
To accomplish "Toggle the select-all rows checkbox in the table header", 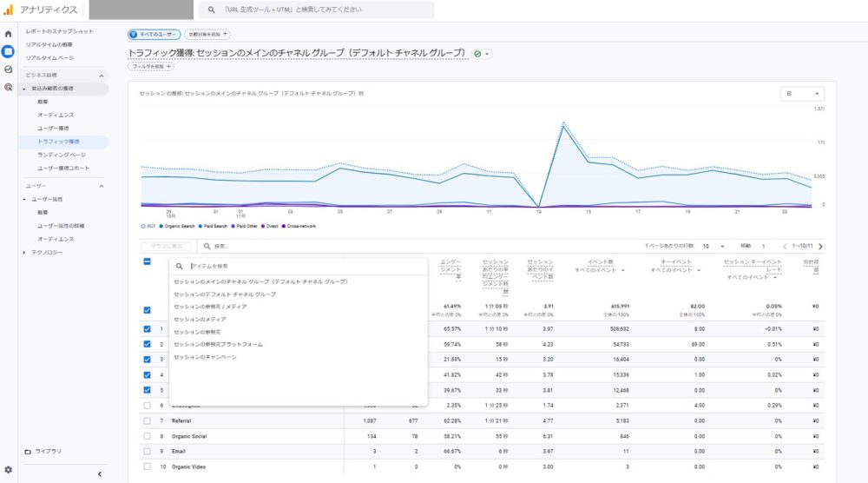I will [147, 261].
